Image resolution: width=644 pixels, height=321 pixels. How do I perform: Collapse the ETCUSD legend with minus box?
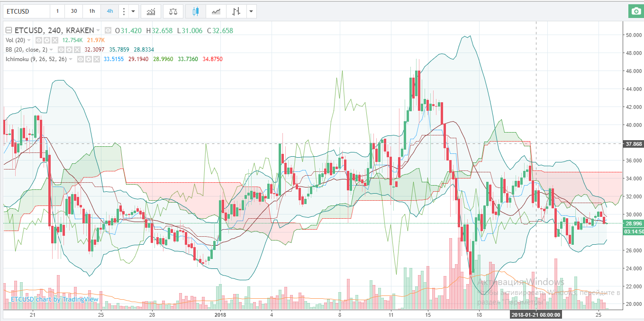pyautogui.click(x=8, y=30)
